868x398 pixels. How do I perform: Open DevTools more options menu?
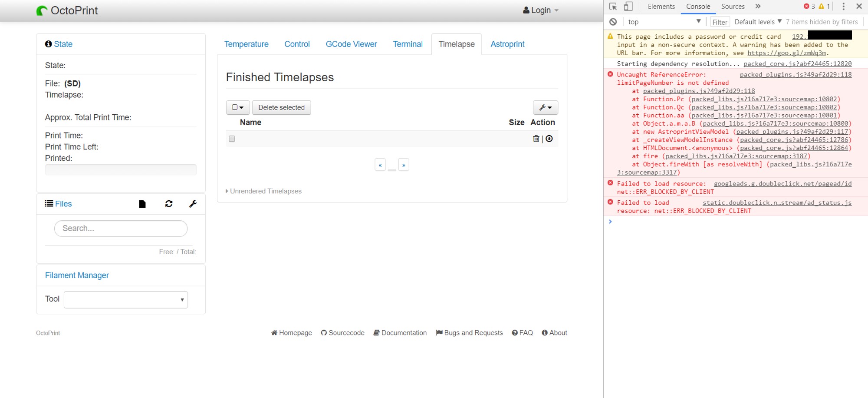(x=843, y=7)
